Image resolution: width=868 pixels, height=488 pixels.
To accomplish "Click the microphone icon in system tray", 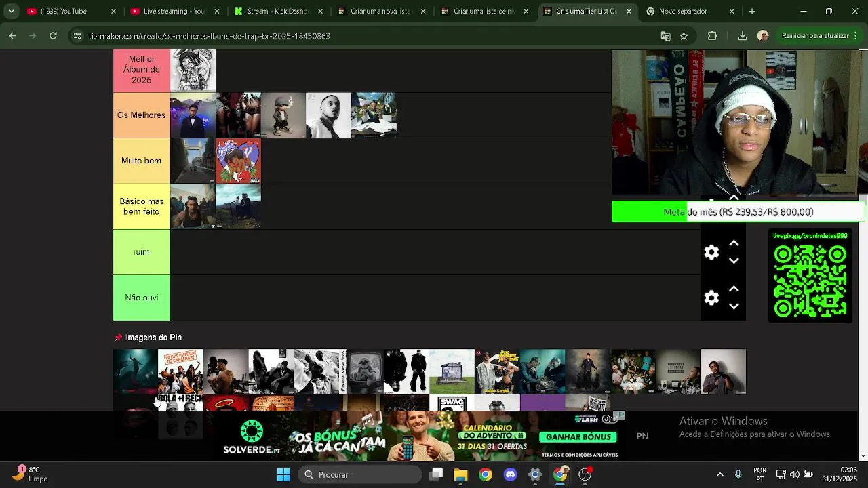I will point(738,474).
